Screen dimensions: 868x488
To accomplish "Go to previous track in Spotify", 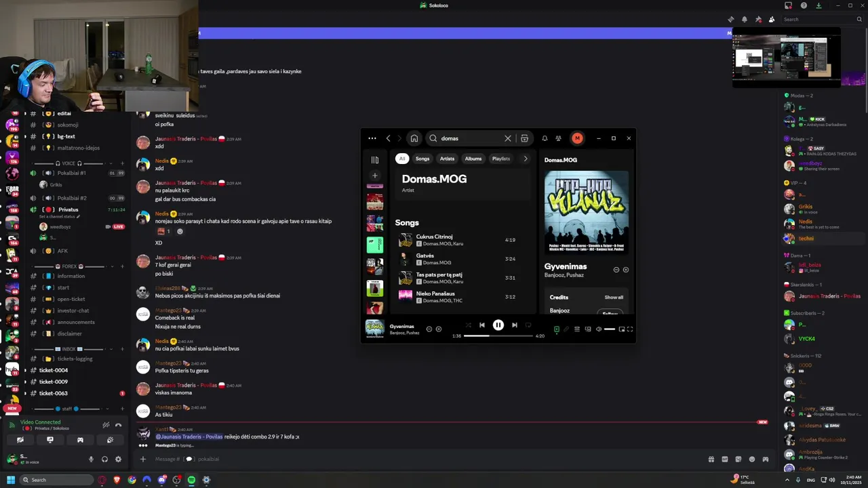I will click(x=482, y=325).
